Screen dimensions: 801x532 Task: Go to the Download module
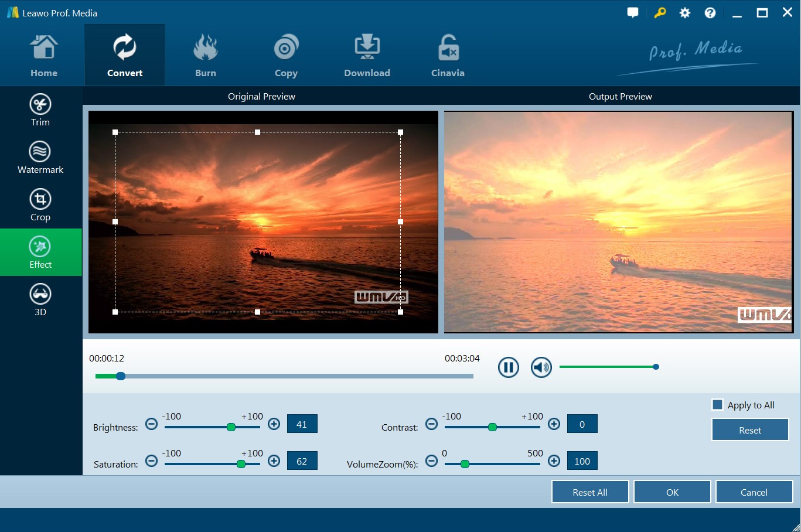click(367, 56)
